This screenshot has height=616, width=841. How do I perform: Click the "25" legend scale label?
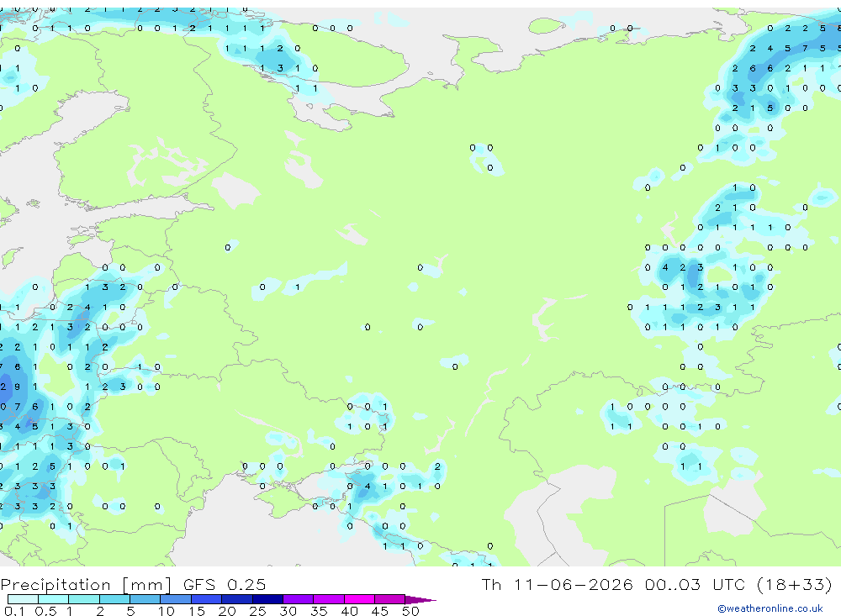coord(258,611)
